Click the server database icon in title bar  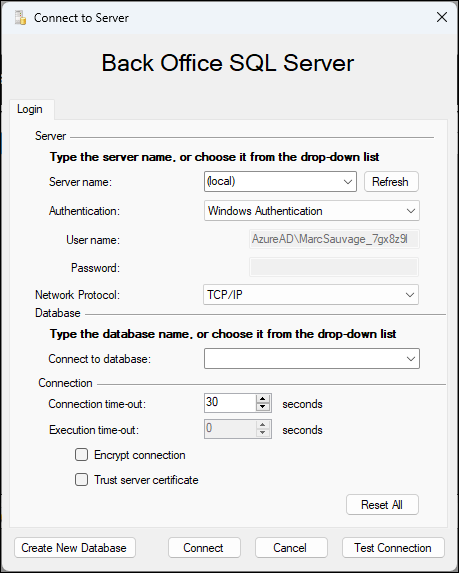20,18
